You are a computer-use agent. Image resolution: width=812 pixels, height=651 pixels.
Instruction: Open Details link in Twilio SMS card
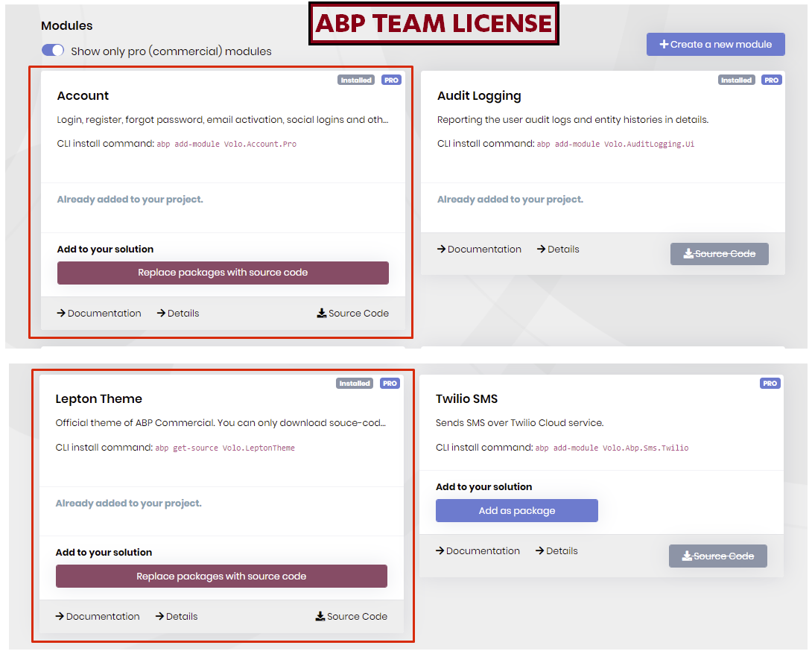(556, 551)
